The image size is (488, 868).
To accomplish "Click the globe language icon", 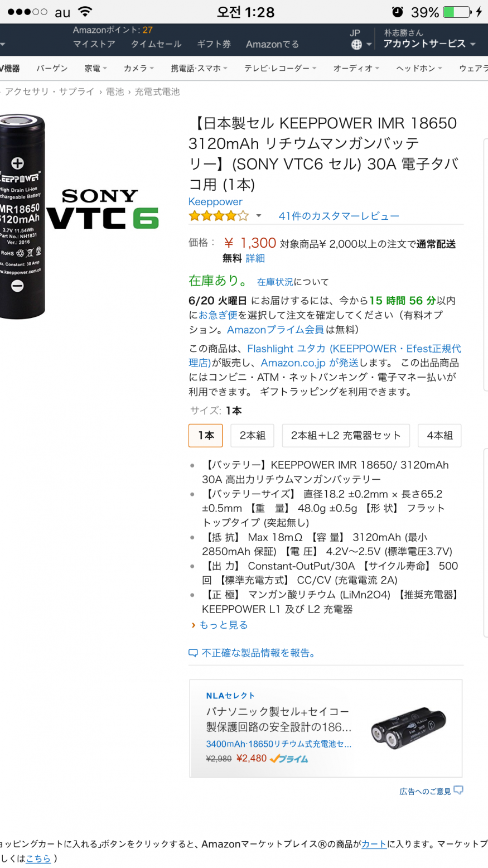I will 356,45.
